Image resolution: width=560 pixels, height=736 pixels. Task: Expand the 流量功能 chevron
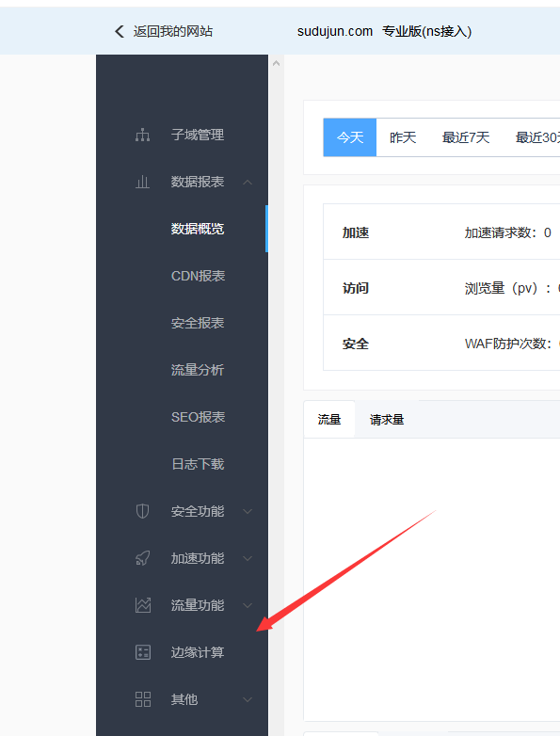point(248,605)
